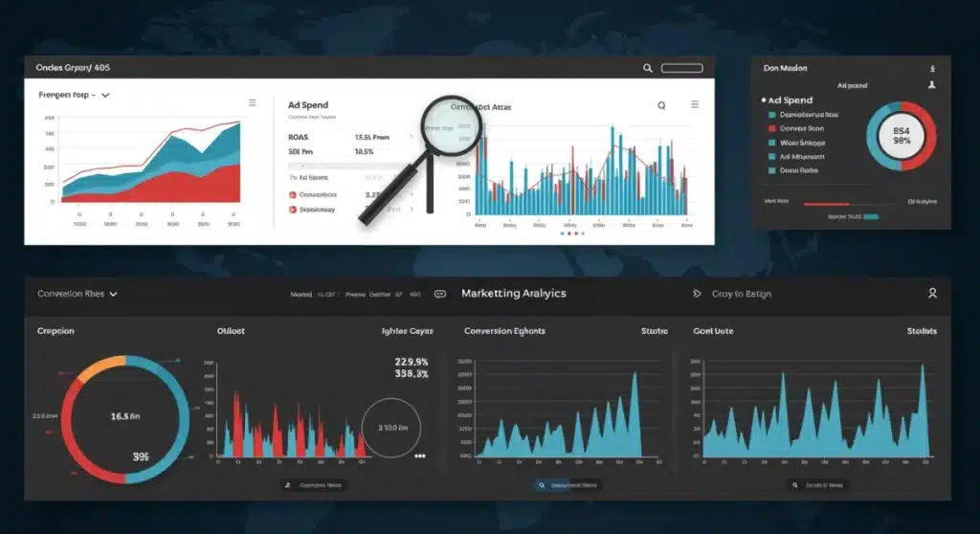Click the ROAS value "15.5L"

[363, 137]
